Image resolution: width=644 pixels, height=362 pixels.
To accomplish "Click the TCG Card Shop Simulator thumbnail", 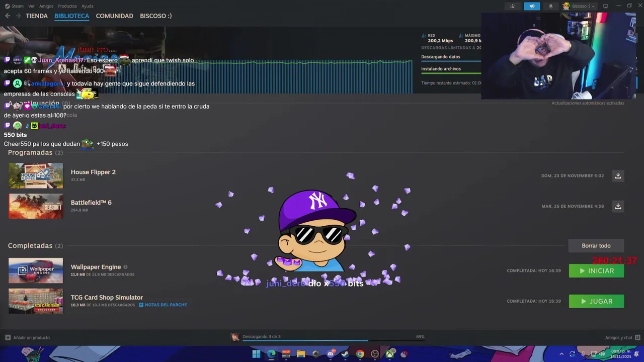I will [36, 301].
